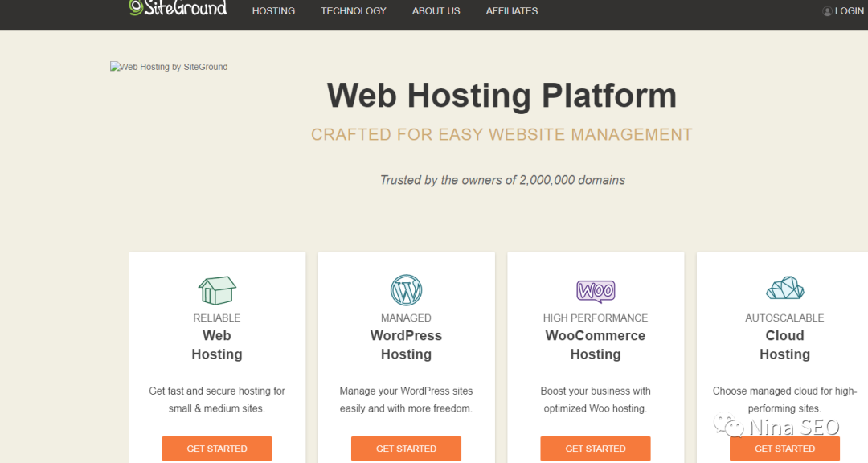The height and width of the screenshot is (463, 868).
Task: Click the Cloud Hosting cloud icon
Action: (x=785, y=288)
